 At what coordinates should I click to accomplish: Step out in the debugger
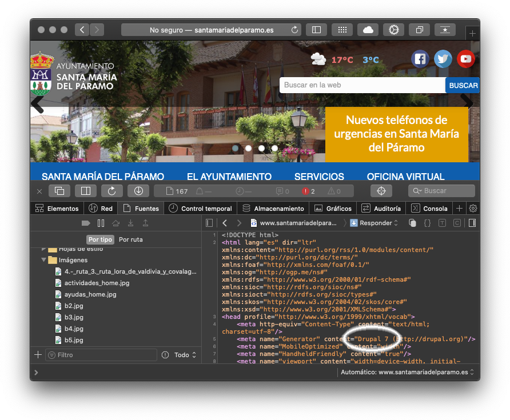tap(145, 223)
